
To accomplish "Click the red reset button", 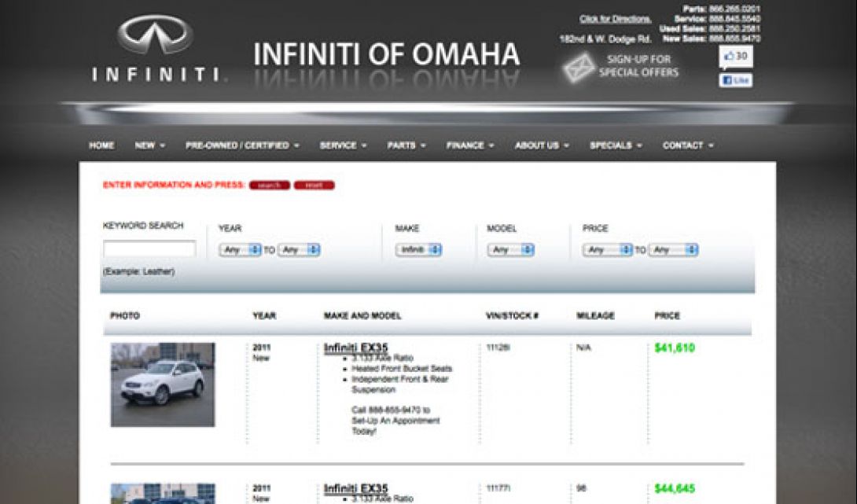I will pos(314,186).
